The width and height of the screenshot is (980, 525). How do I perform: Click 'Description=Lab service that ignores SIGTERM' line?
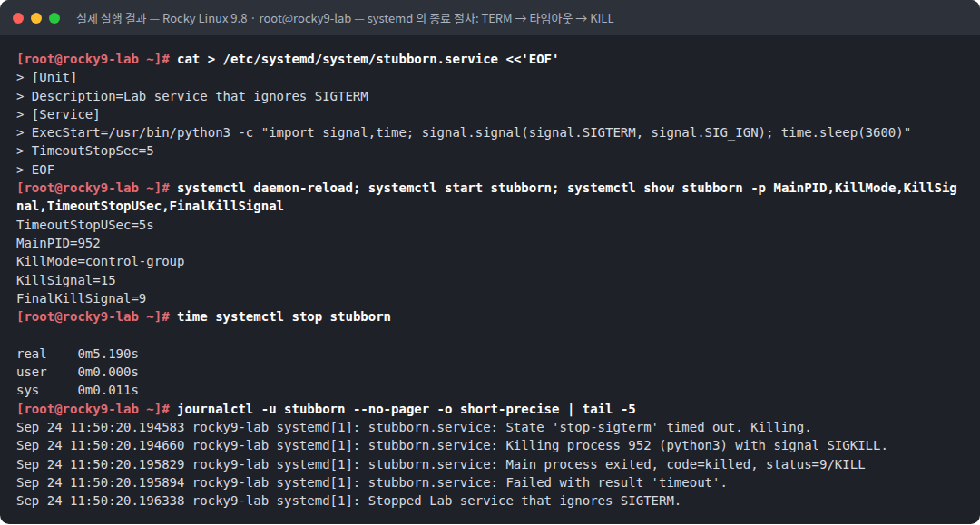click(192, 96)
